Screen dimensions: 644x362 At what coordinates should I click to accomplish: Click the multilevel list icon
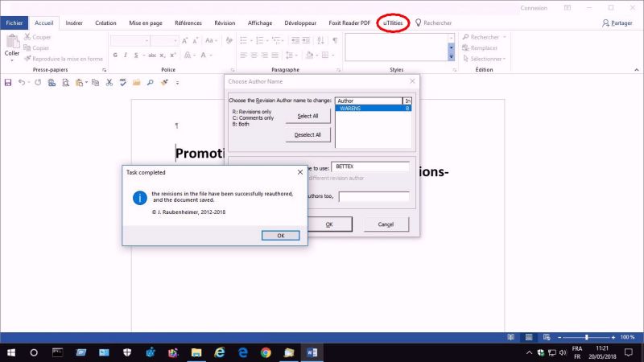[x=278, y=40]
